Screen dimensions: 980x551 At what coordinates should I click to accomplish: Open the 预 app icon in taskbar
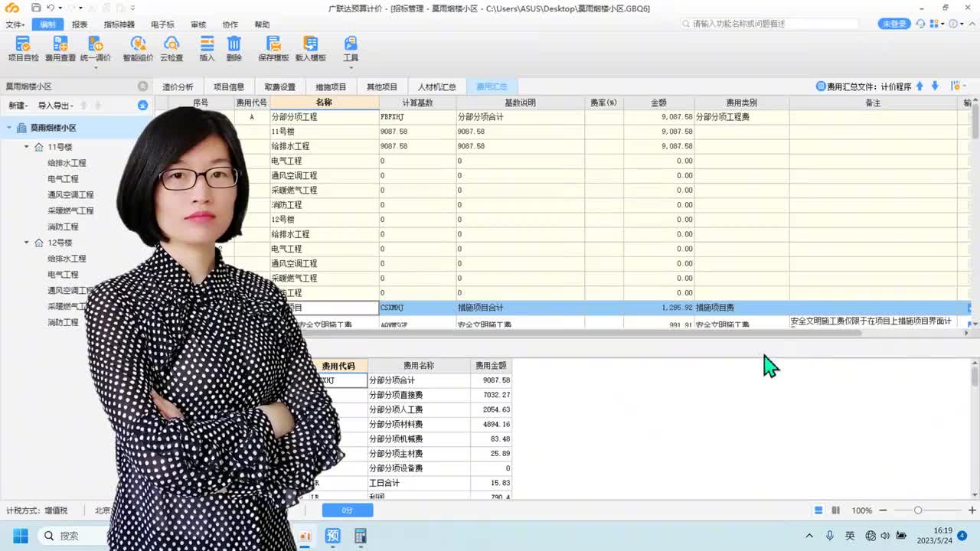[332, 536]
